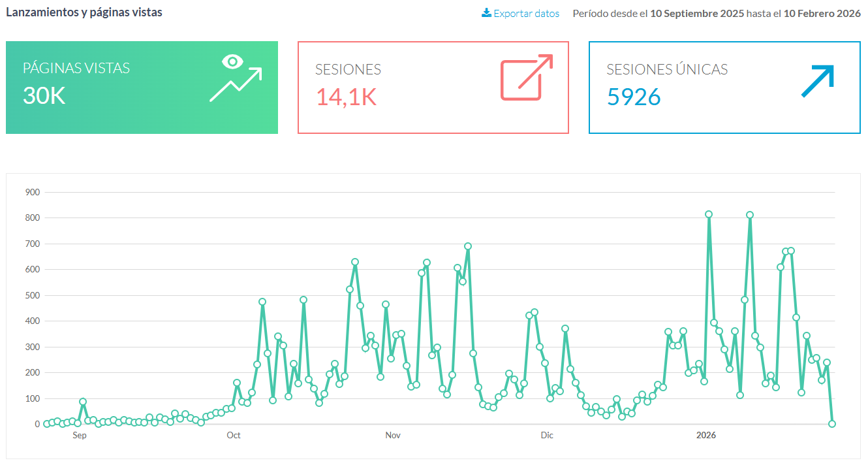Viewport: 868px width, 467px height.
Task: Click the bold 2026 axis label
Action: tap(706, 436)
